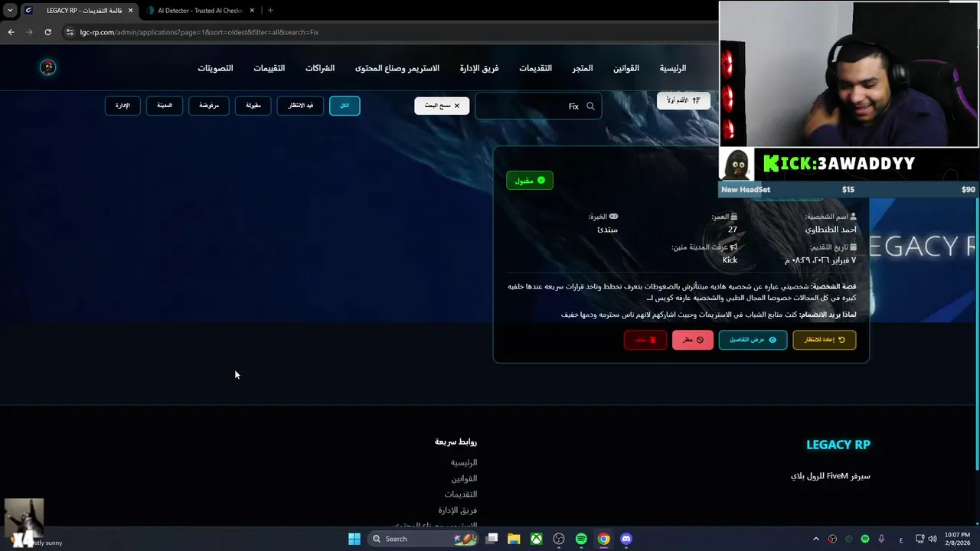Go back with the browser back arrow
This screenshot has width=980, height=551.
click(x=11, y=32)
